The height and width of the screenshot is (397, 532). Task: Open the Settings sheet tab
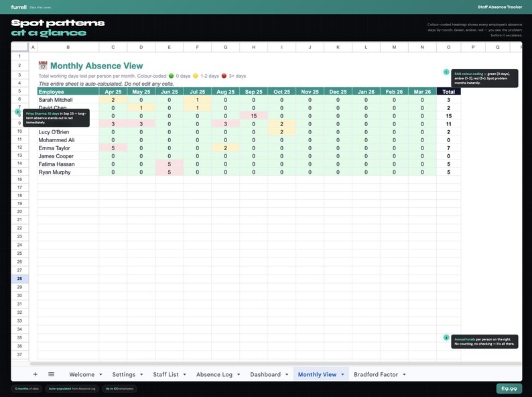123,374
